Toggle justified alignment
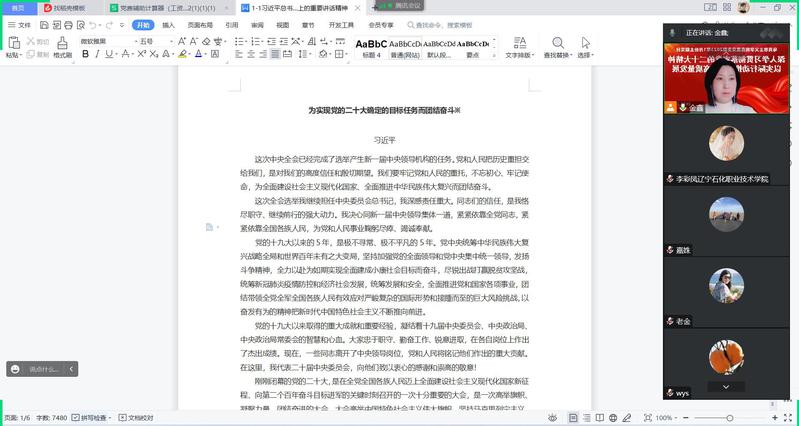 (x=275, y=54)
